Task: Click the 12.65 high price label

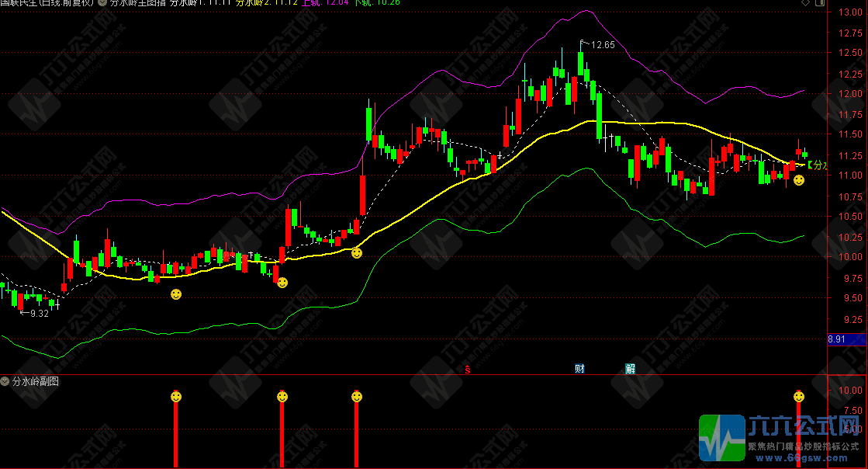Action: (x=602, y=45)
